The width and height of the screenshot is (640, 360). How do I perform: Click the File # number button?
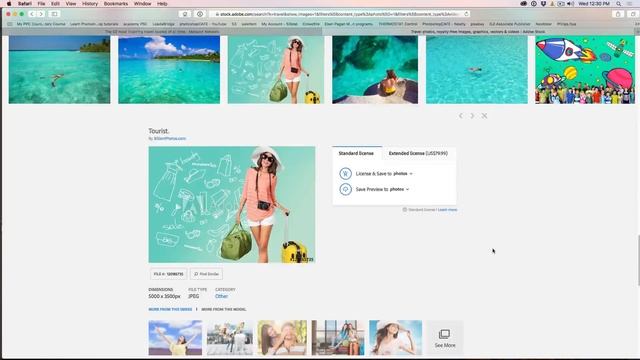168,274
